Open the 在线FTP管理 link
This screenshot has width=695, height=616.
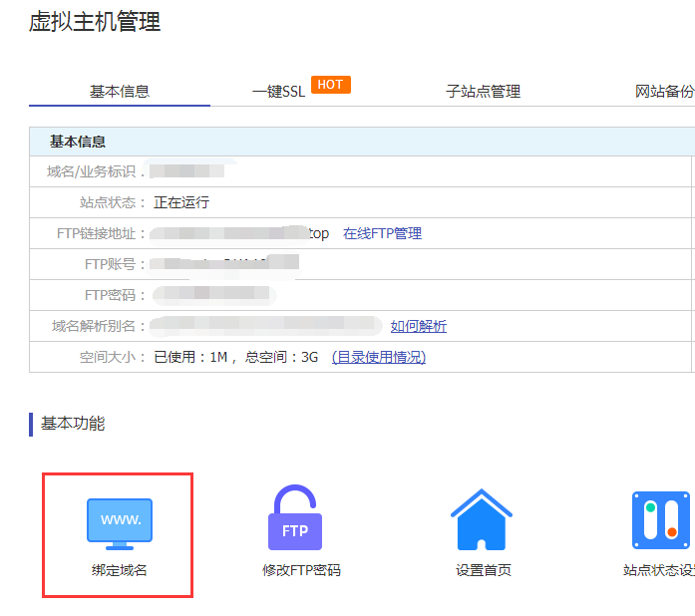382,233
